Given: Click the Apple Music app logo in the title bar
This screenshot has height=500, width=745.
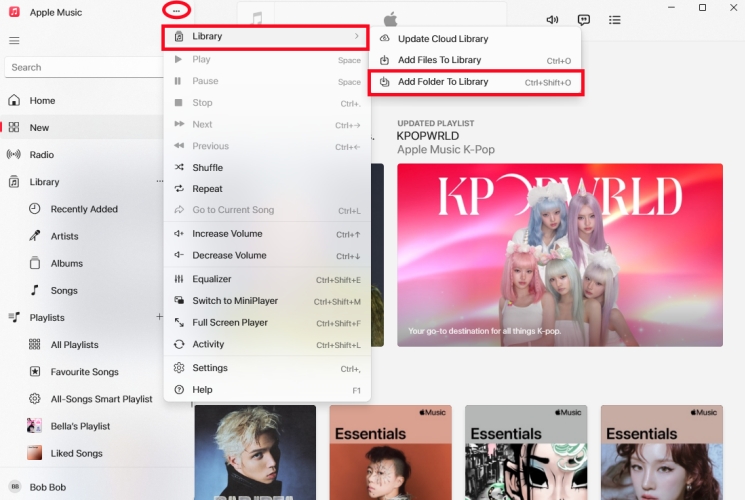Looking at the screenshot, I should click(x=15, y=12).
